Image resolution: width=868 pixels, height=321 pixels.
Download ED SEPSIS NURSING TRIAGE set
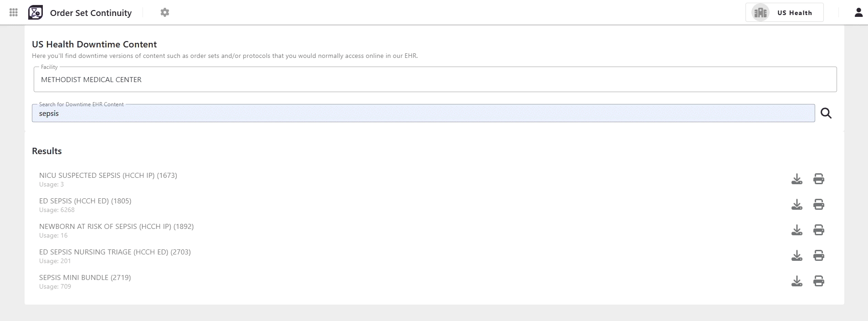click(x=797, y=256)
